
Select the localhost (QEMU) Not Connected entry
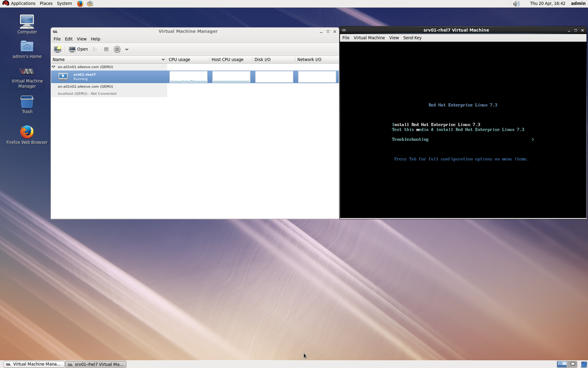(87, 93)
